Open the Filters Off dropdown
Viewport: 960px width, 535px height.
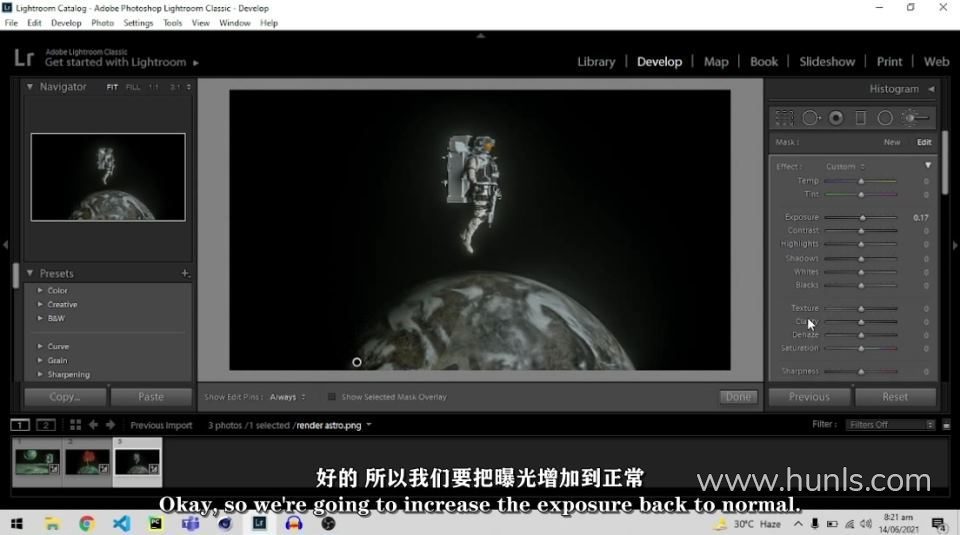pyautogui.click(x=890, y=424)
